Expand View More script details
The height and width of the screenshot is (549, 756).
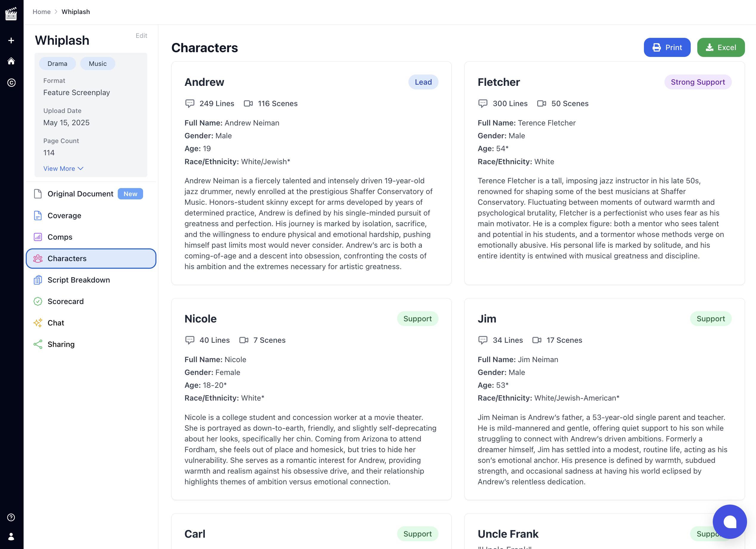click(x=63, y=169)
